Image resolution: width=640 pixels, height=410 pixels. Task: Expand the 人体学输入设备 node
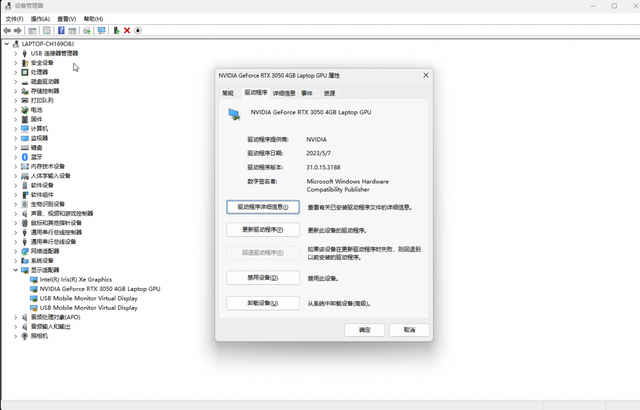[x=16, y=176]
